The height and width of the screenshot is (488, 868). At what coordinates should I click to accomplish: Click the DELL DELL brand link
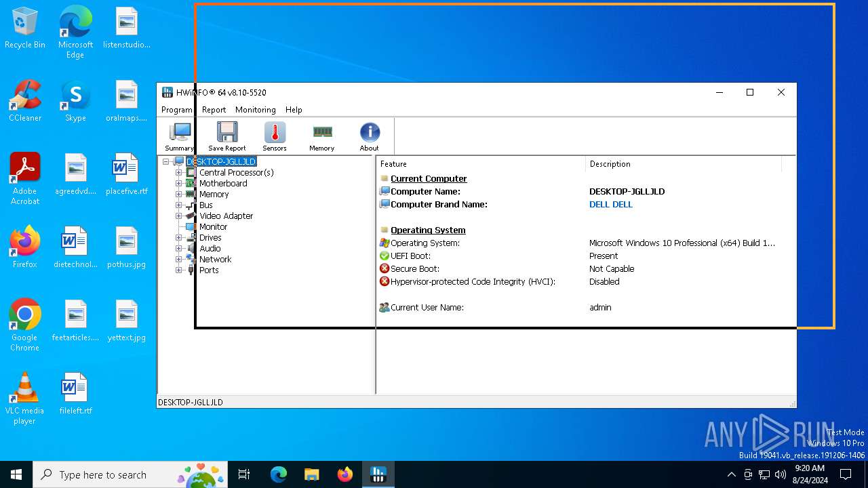click(x=610, y=205)
